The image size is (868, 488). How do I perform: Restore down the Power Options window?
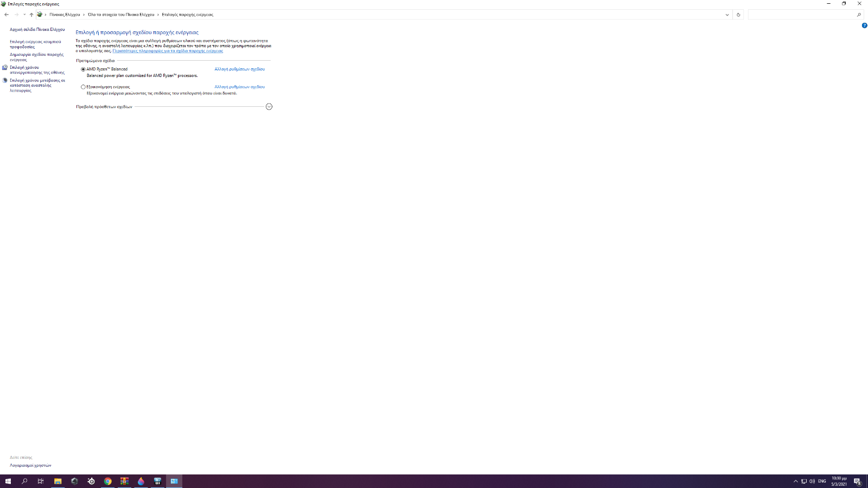(844, 4)
